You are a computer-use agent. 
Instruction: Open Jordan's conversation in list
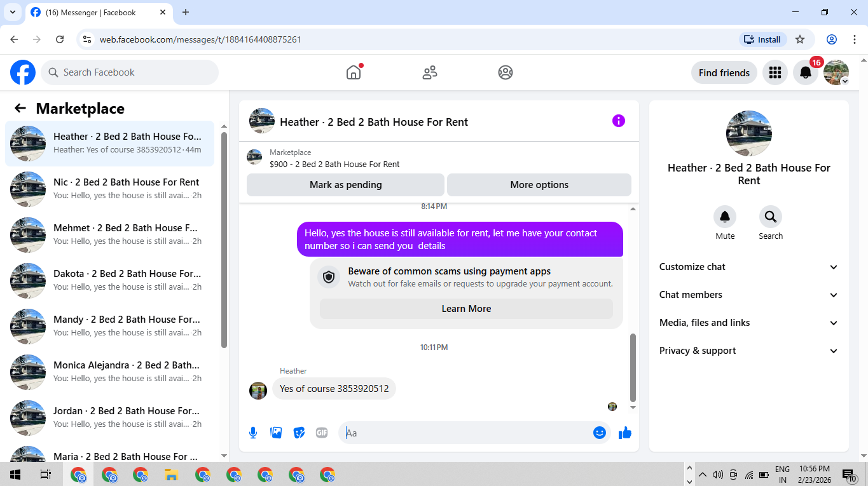click(x=109, y=418)
